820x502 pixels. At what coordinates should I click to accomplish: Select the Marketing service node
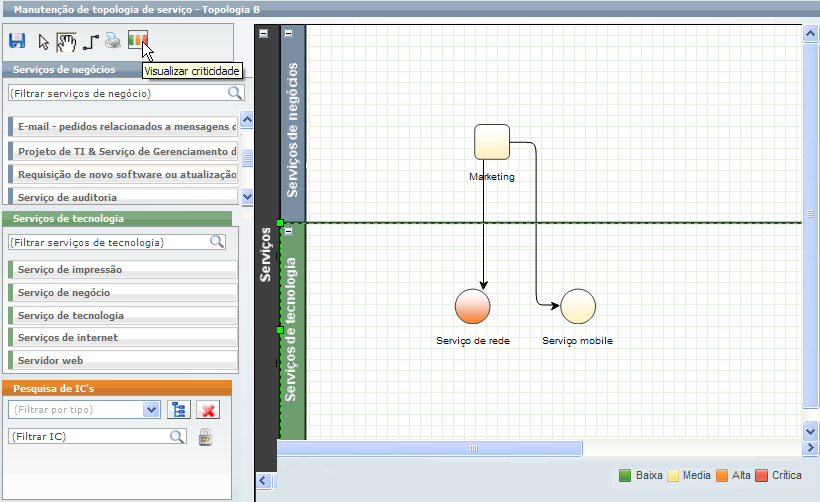tap(492, 142)
